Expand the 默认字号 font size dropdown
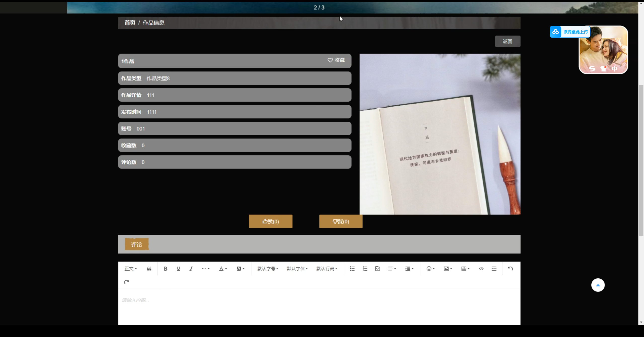Screen dimensions: 644x337 pos(267,269)
